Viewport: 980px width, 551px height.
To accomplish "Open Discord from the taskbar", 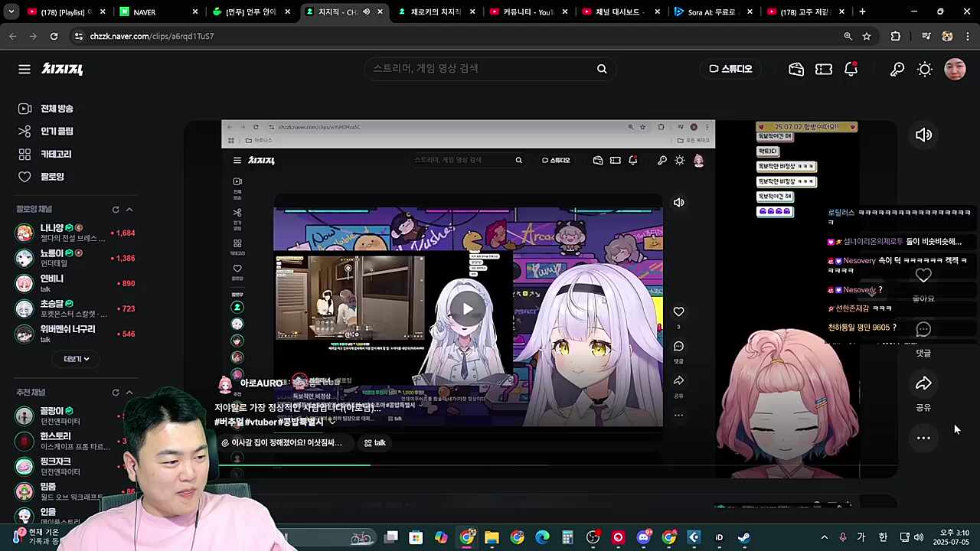I will click(x=644, y=537).
